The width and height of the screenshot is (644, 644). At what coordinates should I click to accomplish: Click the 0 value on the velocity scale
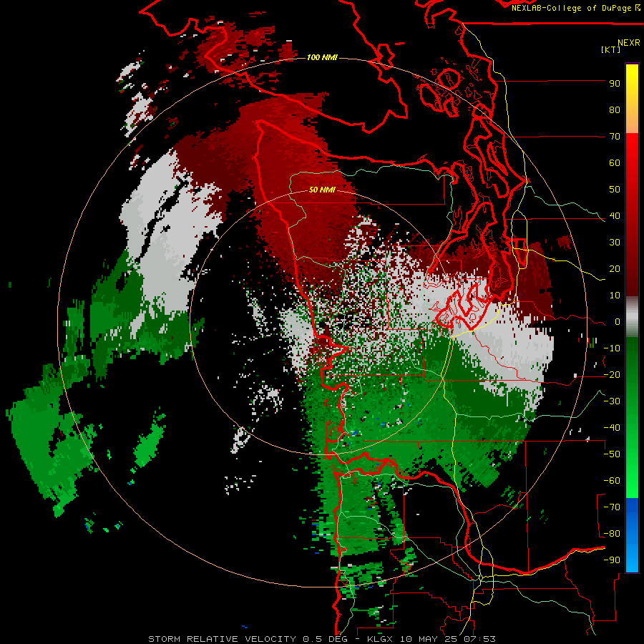coord(618,322)
